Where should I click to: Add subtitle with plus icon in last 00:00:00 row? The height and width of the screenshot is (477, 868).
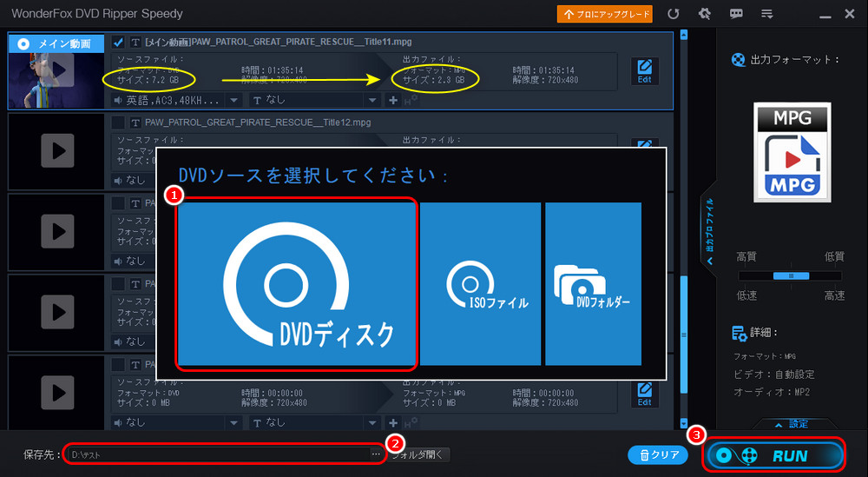[x=393, y=423]
